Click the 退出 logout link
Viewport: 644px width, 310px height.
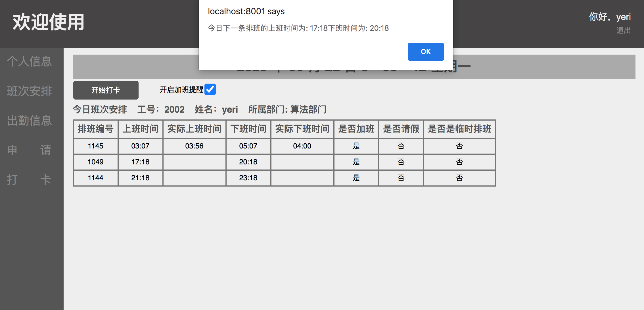(x=623, y=30)
